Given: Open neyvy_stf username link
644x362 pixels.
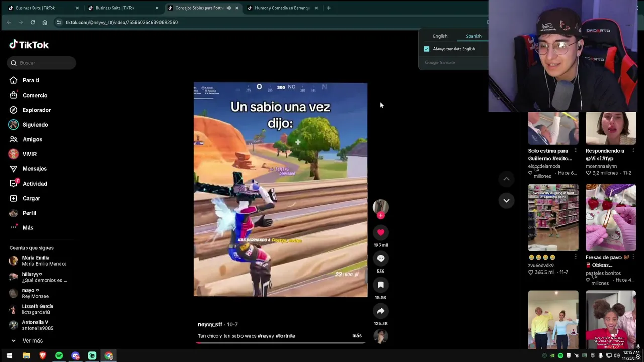Looking at the screenshot, I should coord(210,324).
